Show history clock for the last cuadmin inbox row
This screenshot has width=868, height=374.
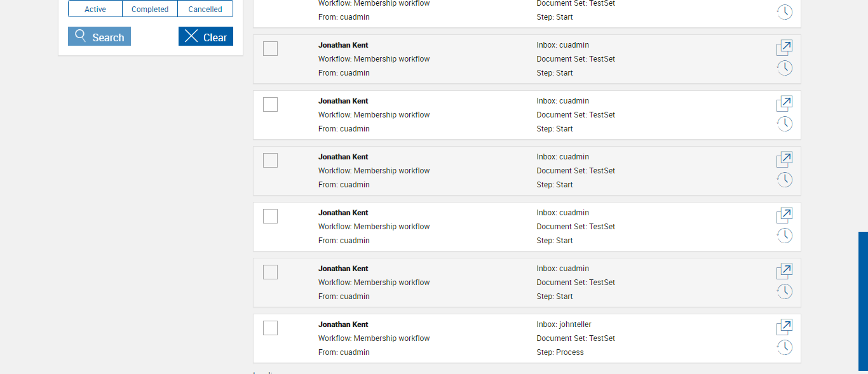785,291
